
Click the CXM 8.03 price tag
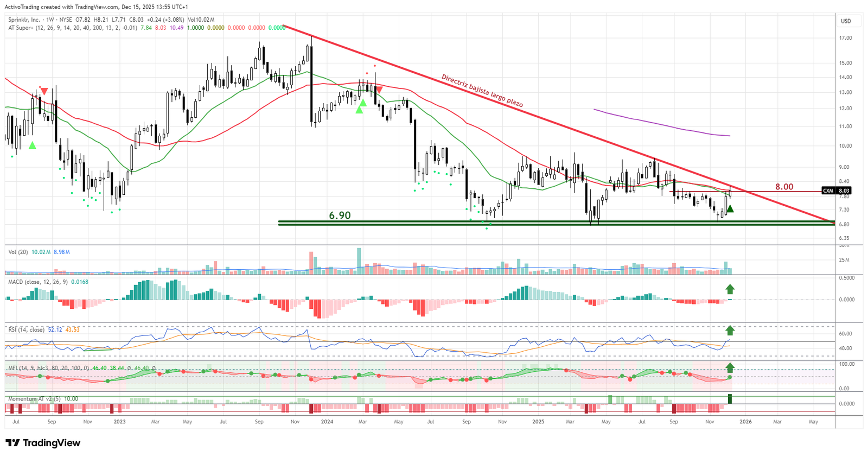(x=836, y=191)
